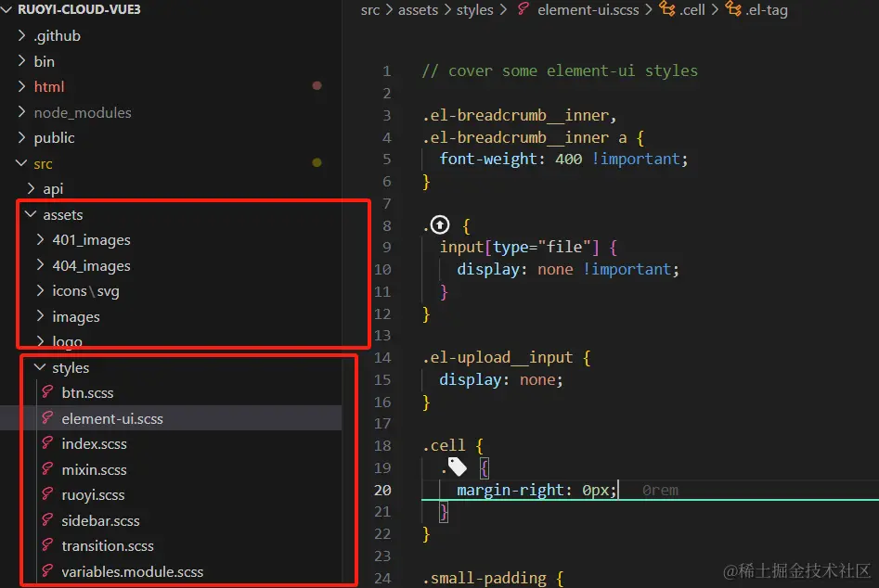Select the html folder label

[x=49, y=87]
